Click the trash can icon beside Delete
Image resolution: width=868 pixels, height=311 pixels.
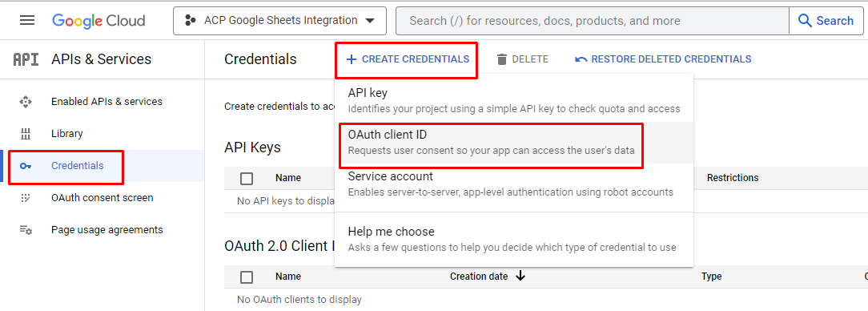point(502,59)
